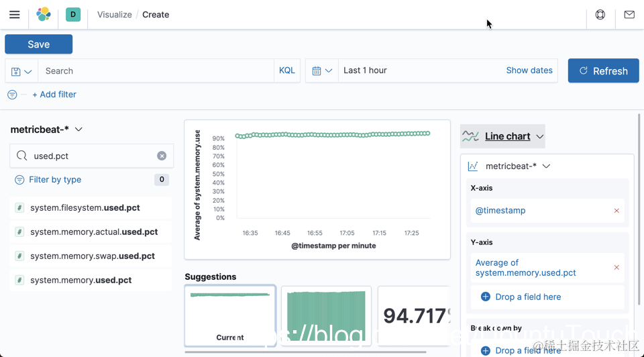This screenshot has height=357, width=644.
Task: Switch query language via KQL
Action: pyautogui.click(x=286, y=70)
